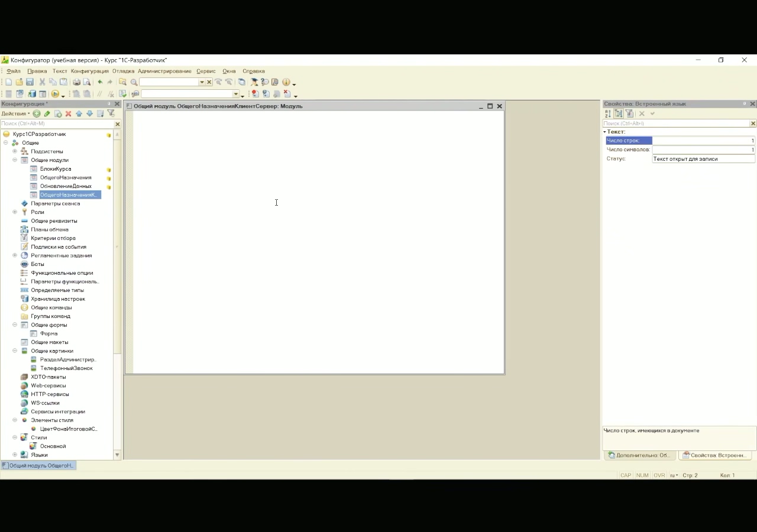Click the properties filter funnel icon
The height and width of the screenshot is (532, 757).
(629, 113)
